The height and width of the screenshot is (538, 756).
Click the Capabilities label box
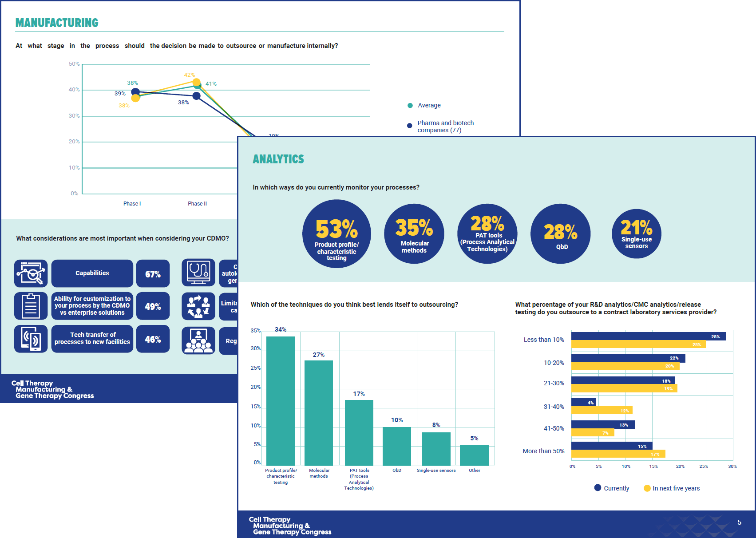tap(92, 273)
